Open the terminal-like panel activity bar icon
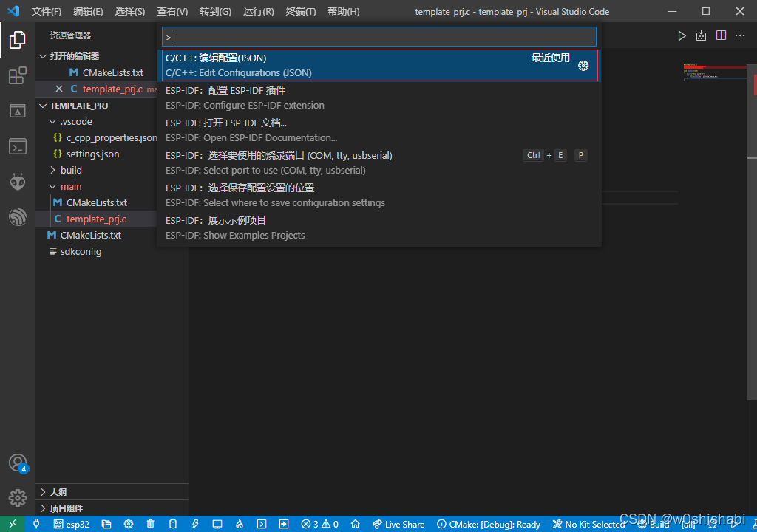 pos(18,146)
